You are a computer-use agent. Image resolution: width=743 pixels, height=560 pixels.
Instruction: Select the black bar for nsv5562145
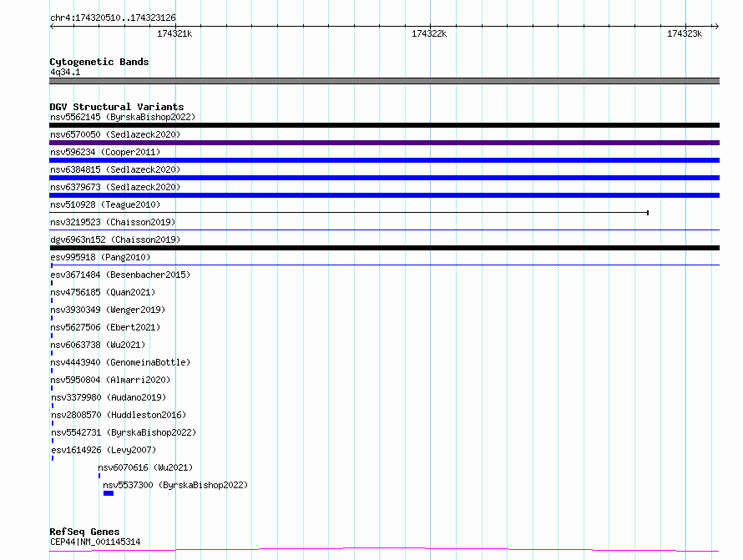(384, 125)
